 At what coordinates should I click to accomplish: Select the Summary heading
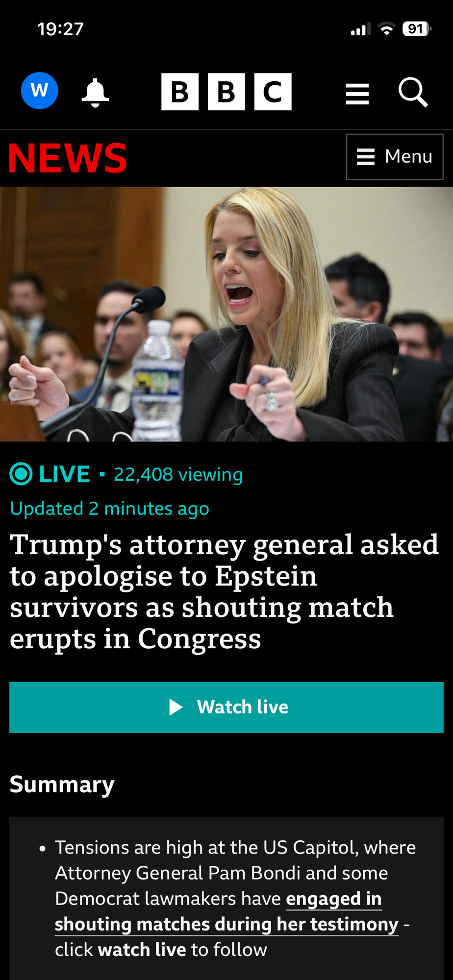click(x=62, y=784)
